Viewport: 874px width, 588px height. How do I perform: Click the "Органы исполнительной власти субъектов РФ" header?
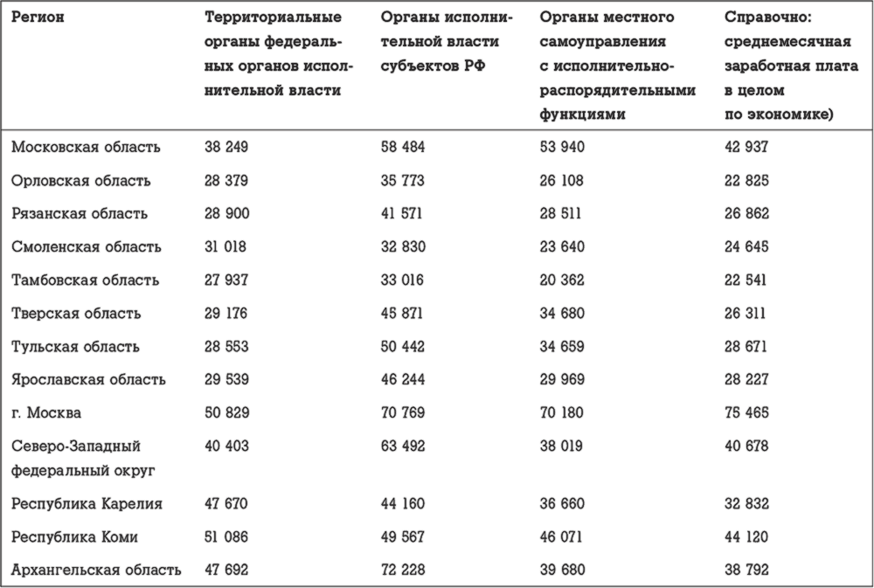(x=447, y=41)
